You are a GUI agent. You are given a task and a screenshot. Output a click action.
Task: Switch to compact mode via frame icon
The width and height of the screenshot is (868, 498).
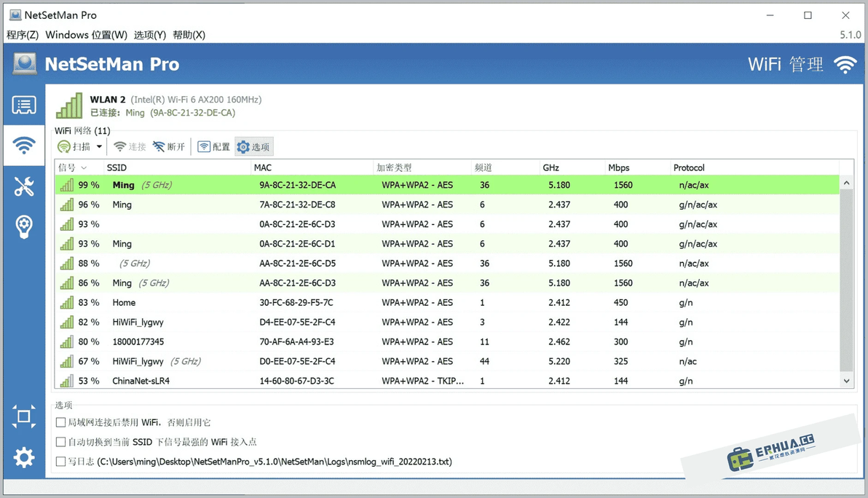coord(24,416)
